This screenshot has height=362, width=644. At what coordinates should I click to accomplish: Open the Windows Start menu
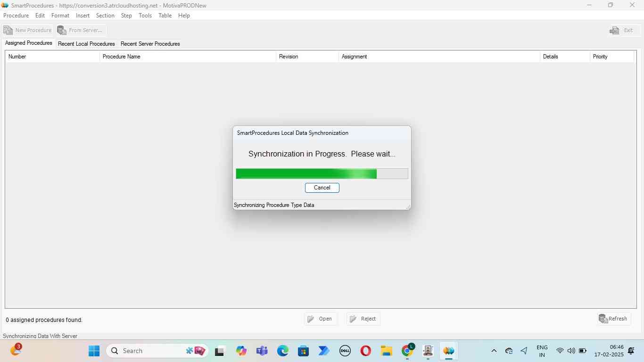(94, 351)
